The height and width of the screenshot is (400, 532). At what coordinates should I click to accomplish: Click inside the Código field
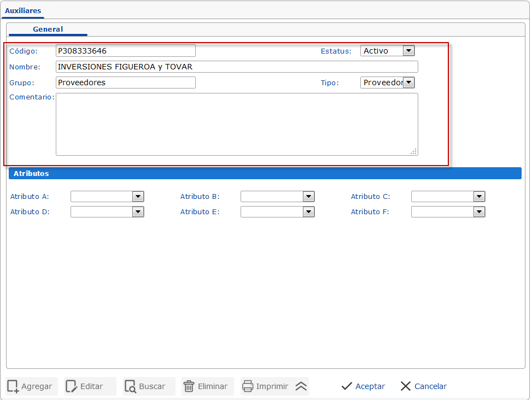tap(125, 50)
